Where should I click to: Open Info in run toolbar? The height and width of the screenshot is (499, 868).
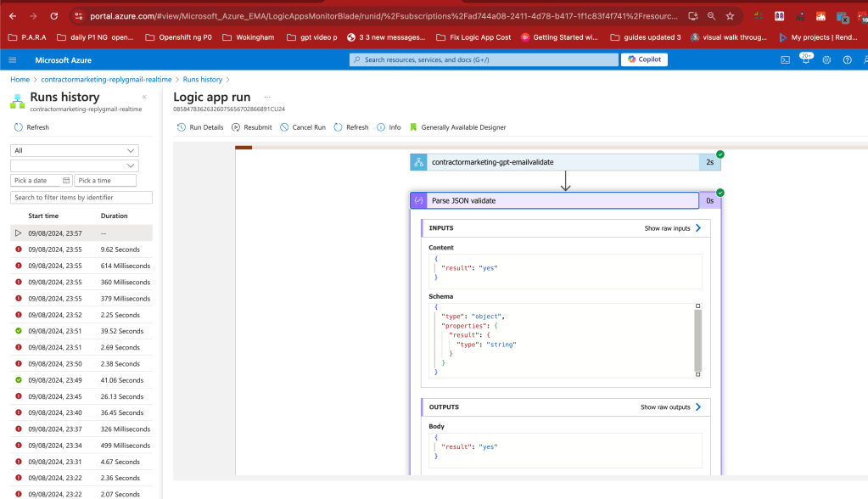coord(389,127)
